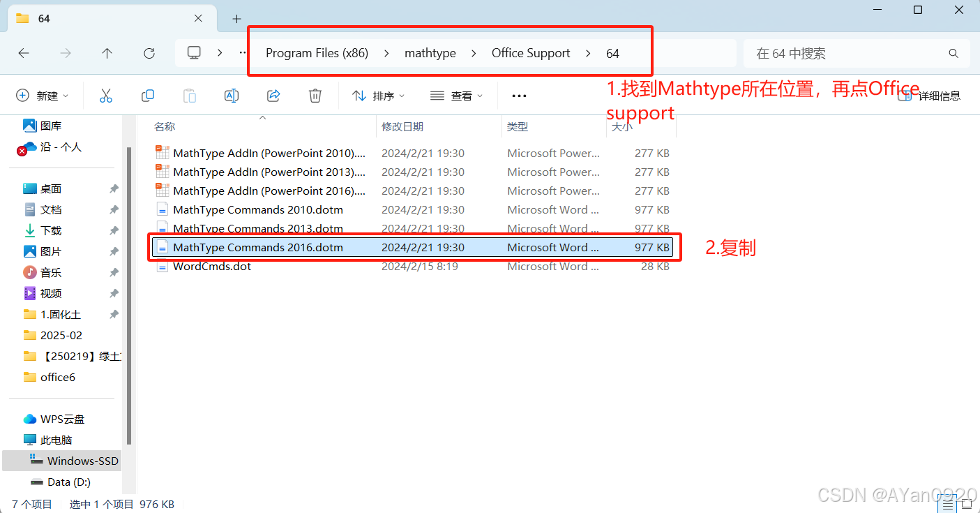Screen dimensions: 980x513
Task: Sort by Size column header
Action: (x=641, y=126)
